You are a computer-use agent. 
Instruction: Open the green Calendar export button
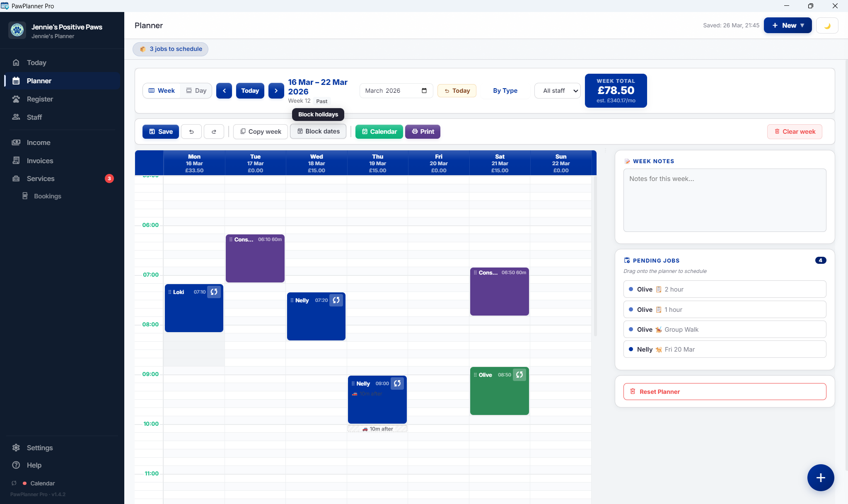(x=378, y=131)
